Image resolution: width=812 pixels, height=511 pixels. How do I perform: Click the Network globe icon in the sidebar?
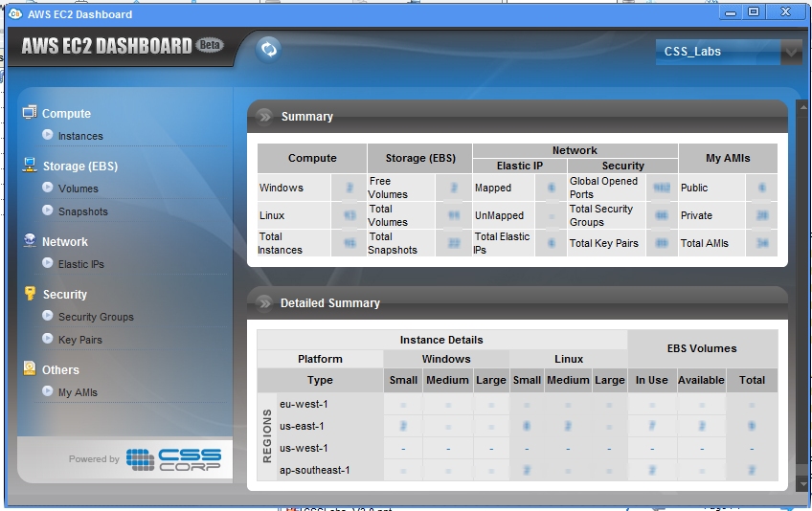tap(30, 241)
